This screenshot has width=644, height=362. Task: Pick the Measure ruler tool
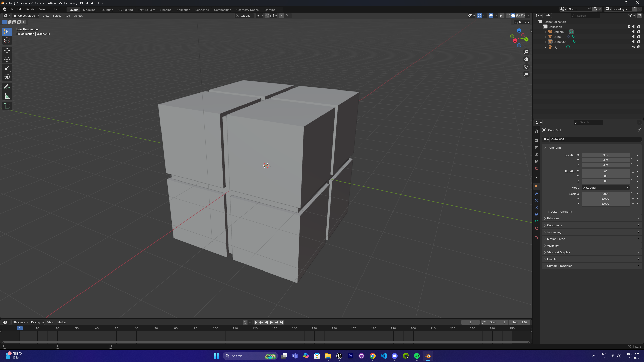click(x=7, y=96)
